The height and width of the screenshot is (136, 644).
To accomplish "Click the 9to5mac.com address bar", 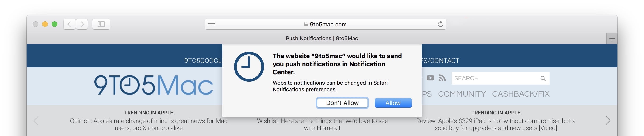I will click(x=325, y=24).
